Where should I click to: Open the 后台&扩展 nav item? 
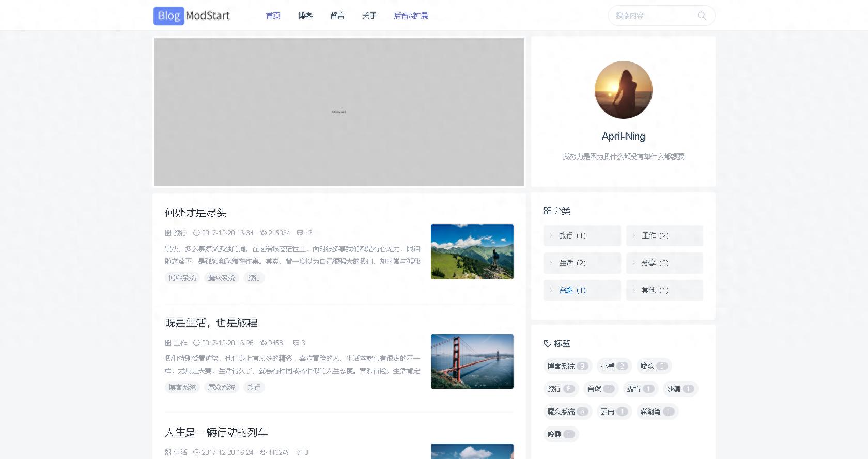(411, 15)
